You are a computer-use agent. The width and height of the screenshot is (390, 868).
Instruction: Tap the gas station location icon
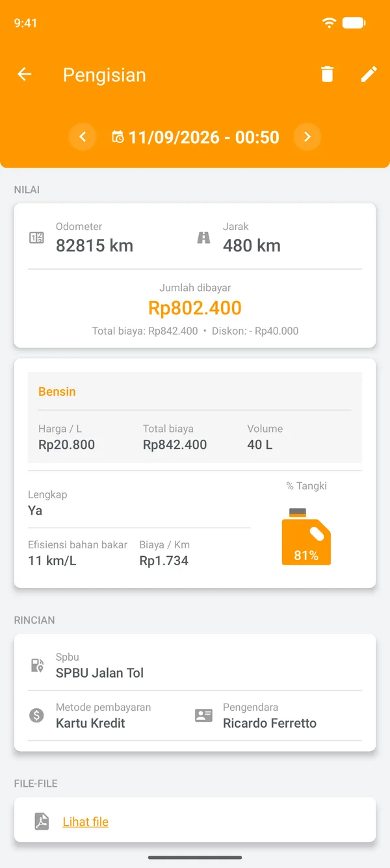tap(37, 665)
